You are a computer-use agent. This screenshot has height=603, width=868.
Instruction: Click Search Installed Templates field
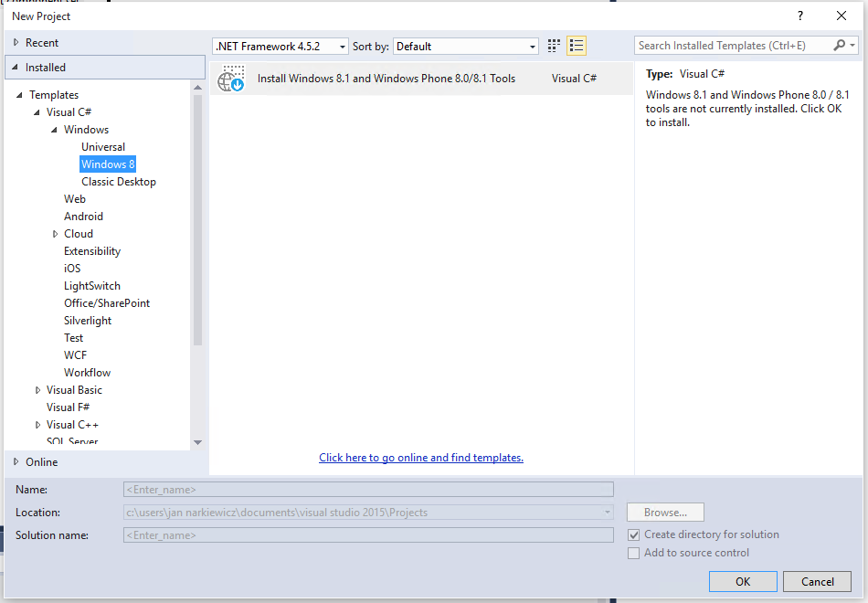[x=734, y=46]
